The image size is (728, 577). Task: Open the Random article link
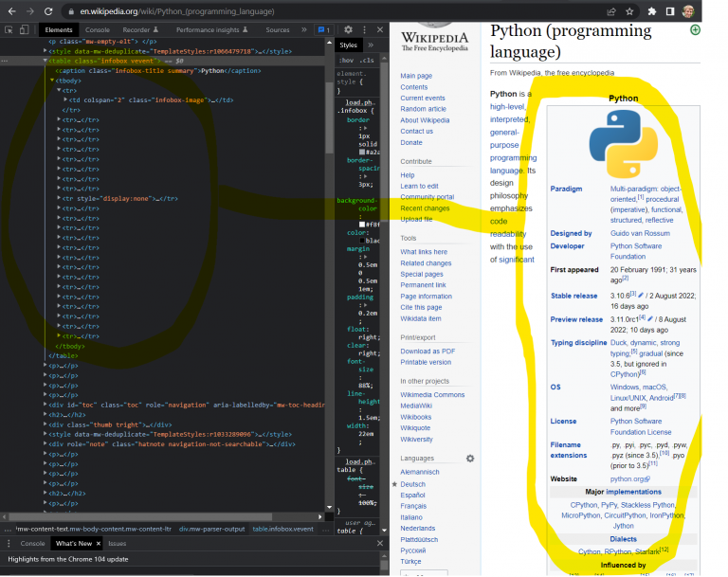[423, 109]
